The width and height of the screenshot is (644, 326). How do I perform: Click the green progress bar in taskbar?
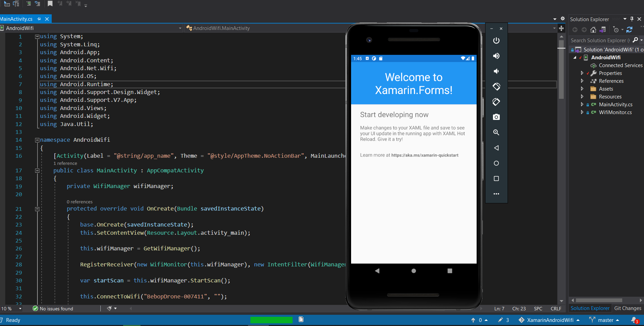(271, 320)
